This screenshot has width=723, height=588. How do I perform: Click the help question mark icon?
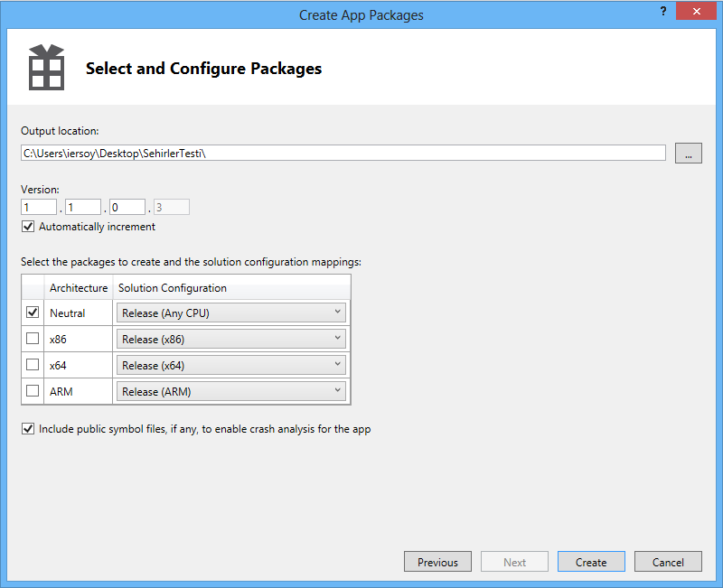tap(664, 11)
